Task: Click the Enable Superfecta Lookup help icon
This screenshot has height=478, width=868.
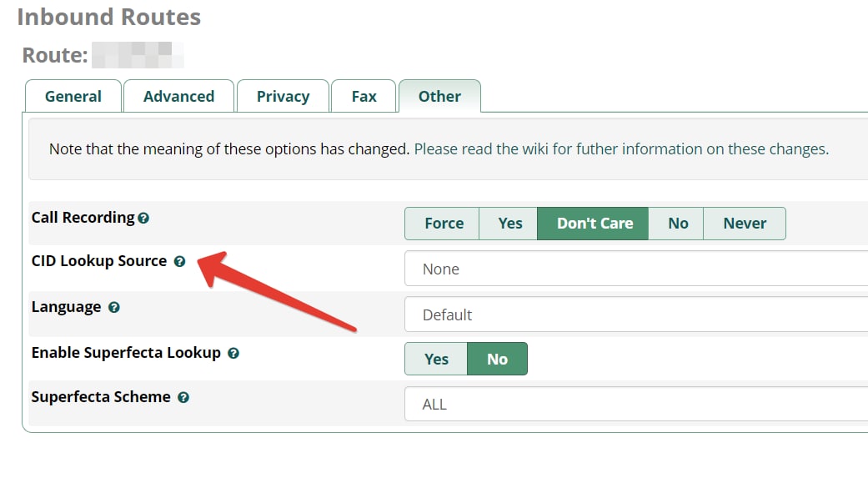Action: click(x=233, y=354)
